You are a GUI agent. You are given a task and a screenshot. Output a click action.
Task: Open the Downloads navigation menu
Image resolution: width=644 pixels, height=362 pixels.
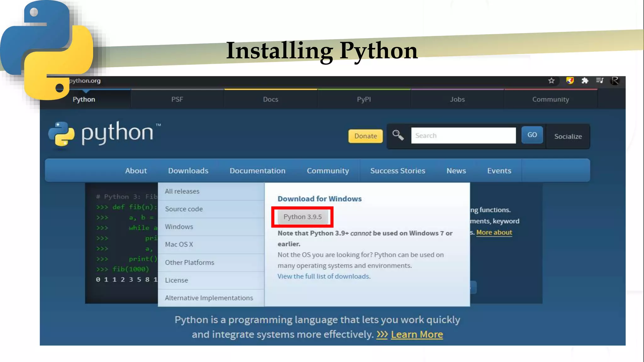coord(188,171)
